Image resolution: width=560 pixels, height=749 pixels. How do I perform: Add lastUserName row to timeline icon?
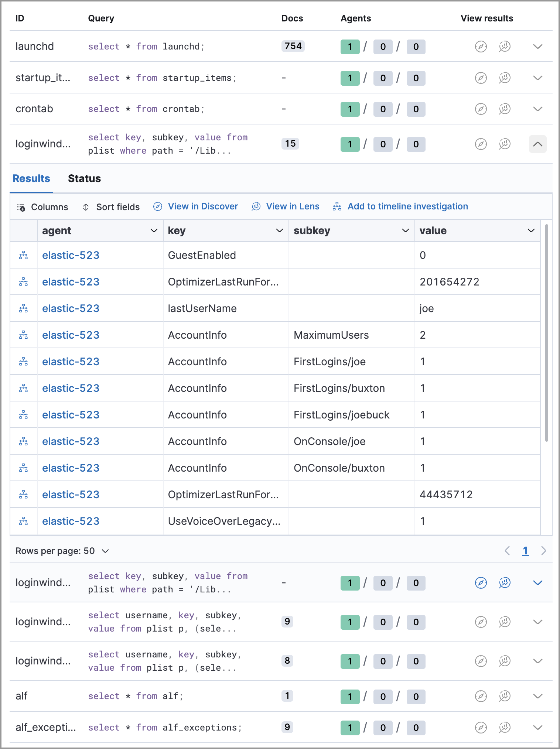tap(23, 308)
